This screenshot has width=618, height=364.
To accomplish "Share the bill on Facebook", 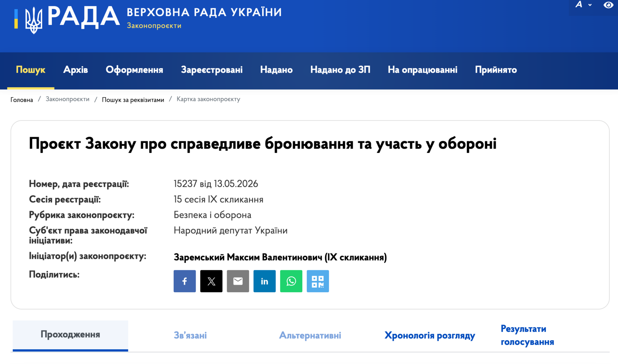I will (x=185, y=281).
